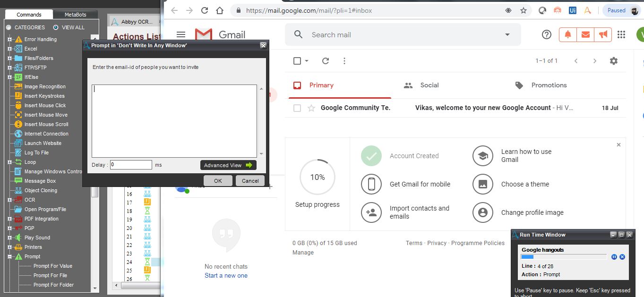Select the Insert Mouse Scroll icon

[x=18, y=124]
